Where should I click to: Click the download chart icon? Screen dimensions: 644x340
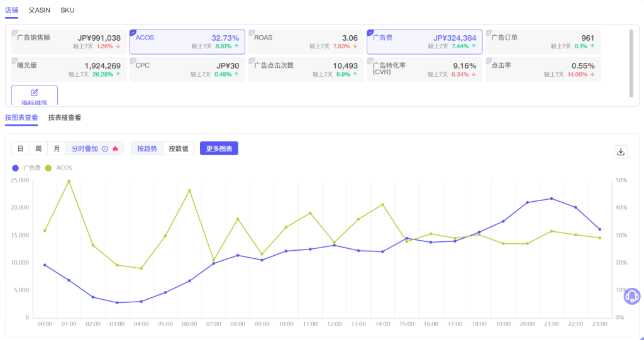621,152
